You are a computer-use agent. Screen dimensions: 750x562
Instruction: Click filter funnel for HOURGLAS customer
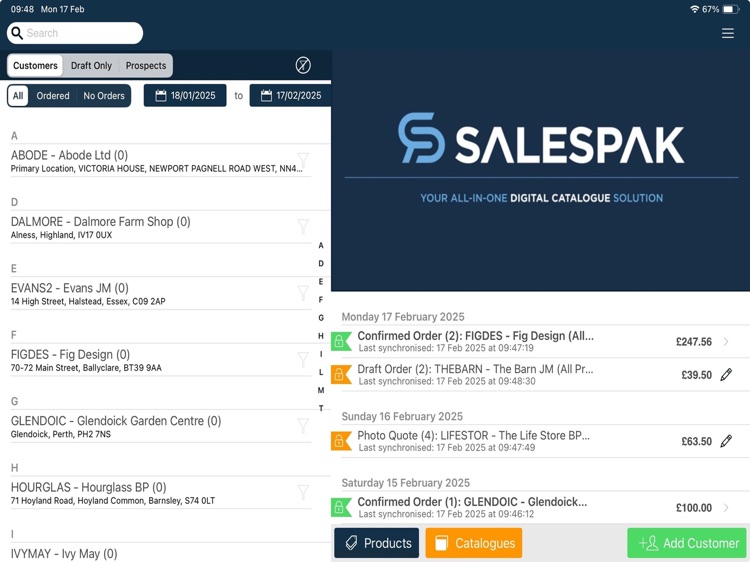point(303,492)
